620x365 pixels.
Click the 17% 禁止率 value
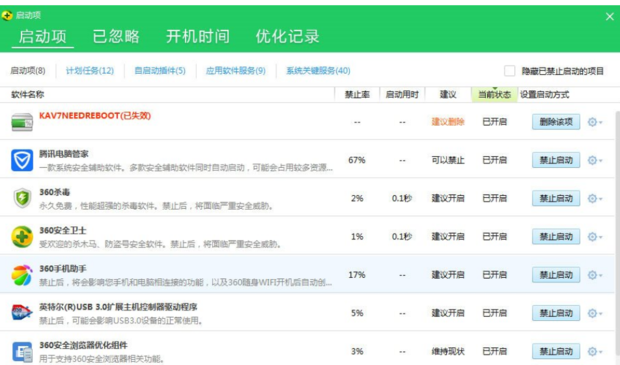[x=357, y=275]
